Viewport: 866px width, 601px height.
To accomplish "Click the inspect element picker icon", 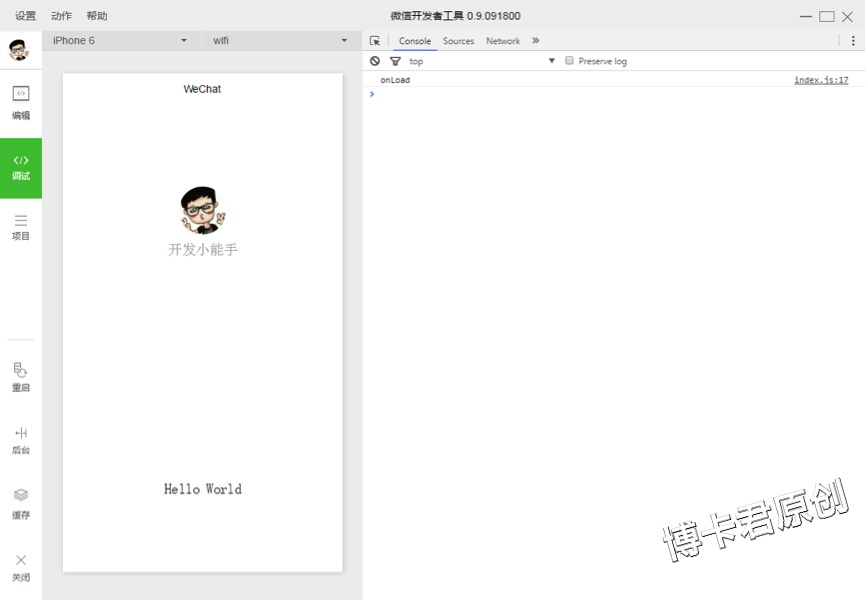I will click(375, 41).
